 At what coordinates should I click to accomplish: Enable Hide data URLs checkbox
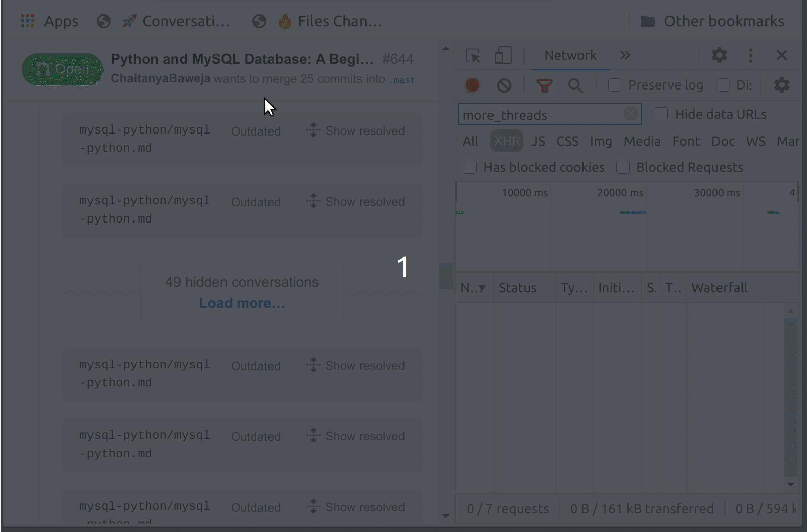[661, 114]
